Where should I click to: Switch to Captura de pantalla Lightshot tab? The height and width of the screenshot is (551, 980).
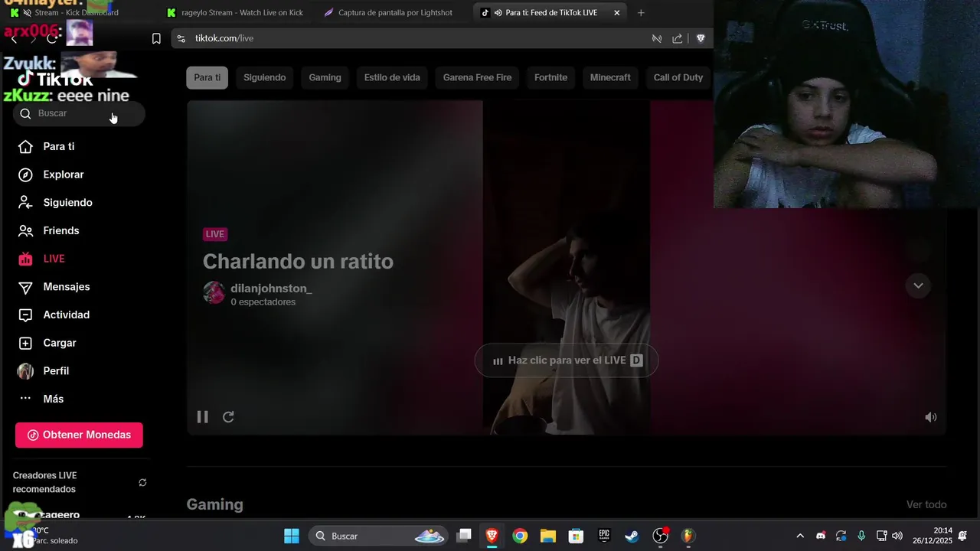coord(394,12)
